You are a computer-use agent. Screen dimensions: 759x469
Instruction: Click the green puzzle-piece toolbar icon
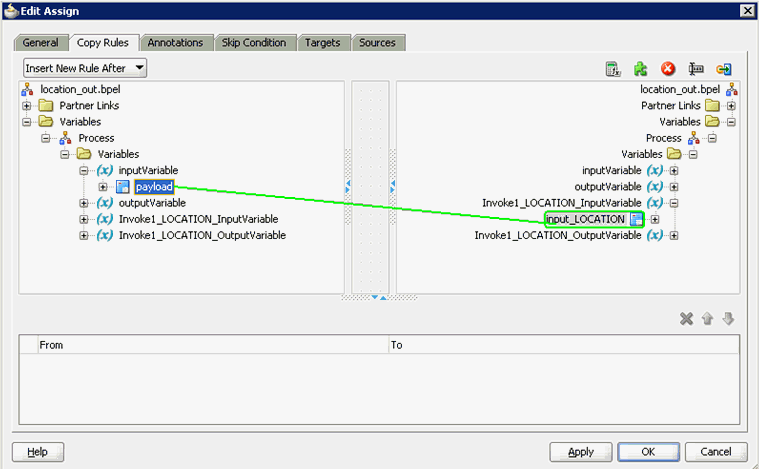640,69
